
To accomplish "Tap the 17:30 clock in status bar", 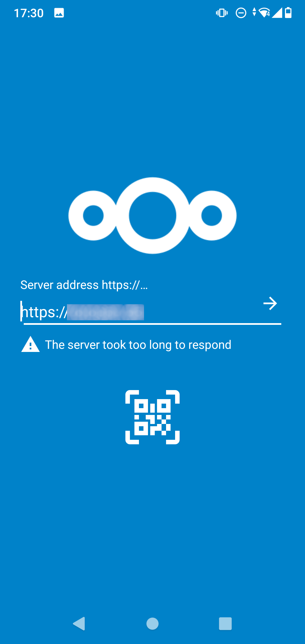I will [29, 13].
